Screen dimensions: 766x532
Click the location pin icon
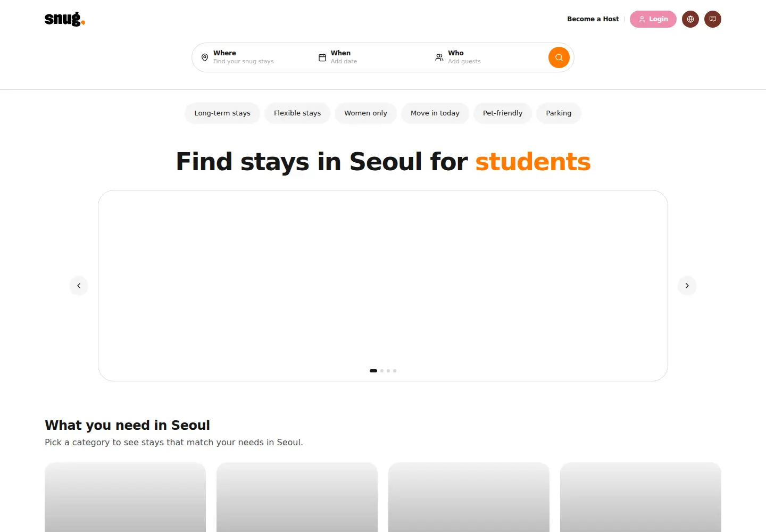205,57
